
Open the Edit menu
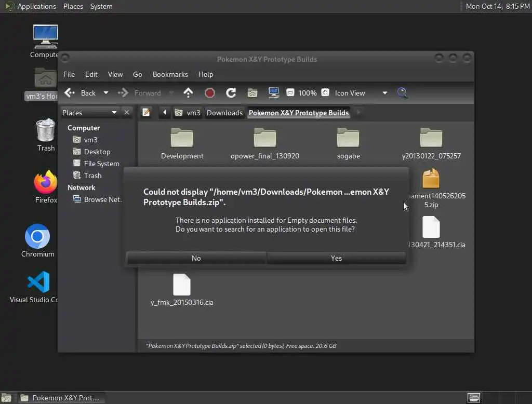[x=91, y=74]
